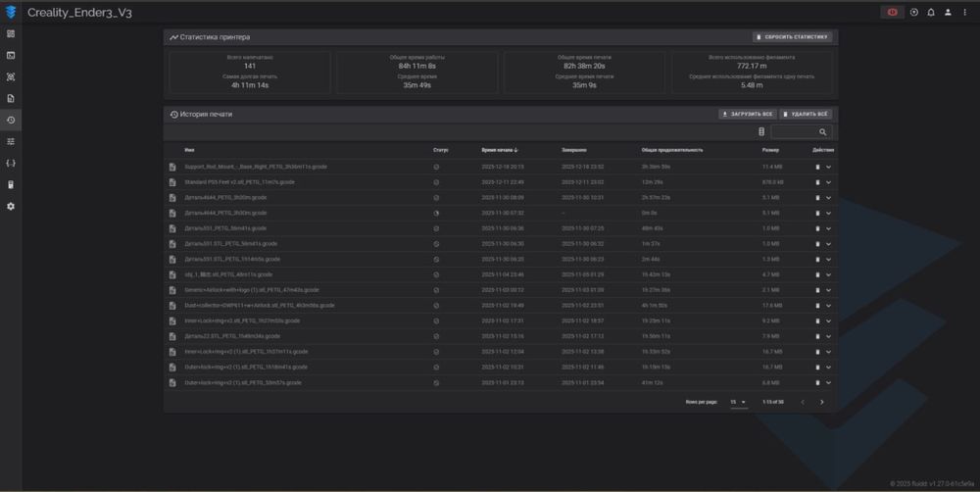Open the Dashboard page from the sidebar
The width and height of the screenshot is (980, 492).
[x=11, y=33]
